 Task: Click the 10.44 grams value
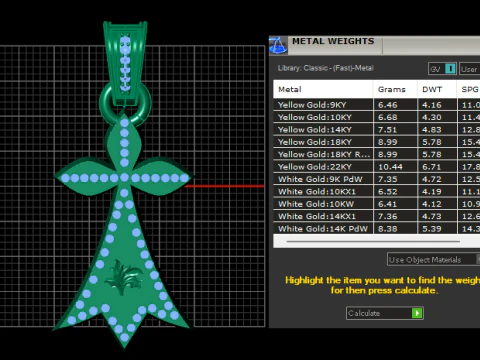(390, 167)
